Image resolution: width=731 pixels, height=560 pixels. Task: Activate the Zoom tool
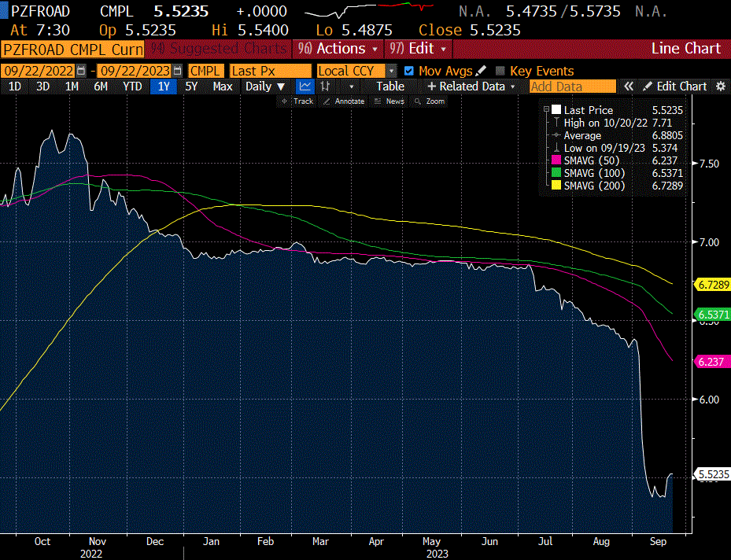430,101
